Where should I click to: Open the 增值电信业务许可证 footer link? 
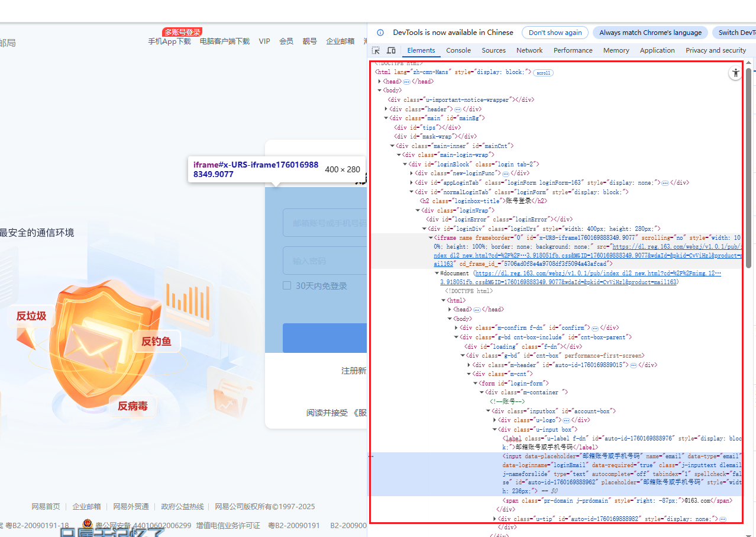tap(228, 525)
